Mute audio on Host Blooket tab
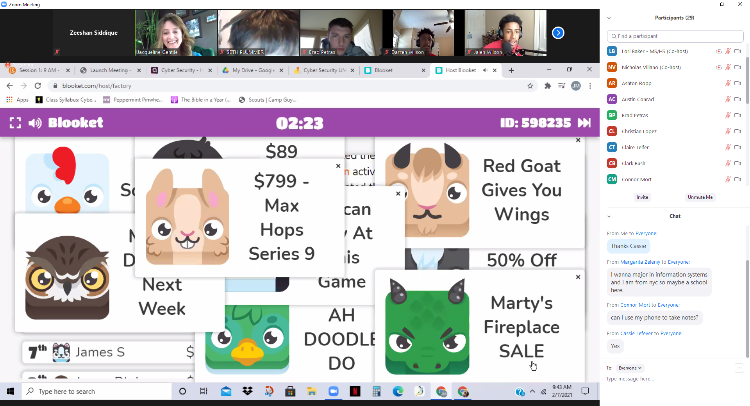This screenshot has height=406, width=750. coord(485,70)
